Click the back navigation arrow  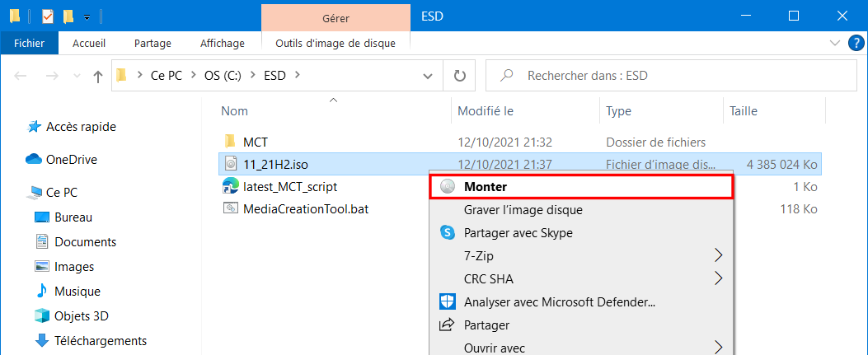[x=21, y=76]
